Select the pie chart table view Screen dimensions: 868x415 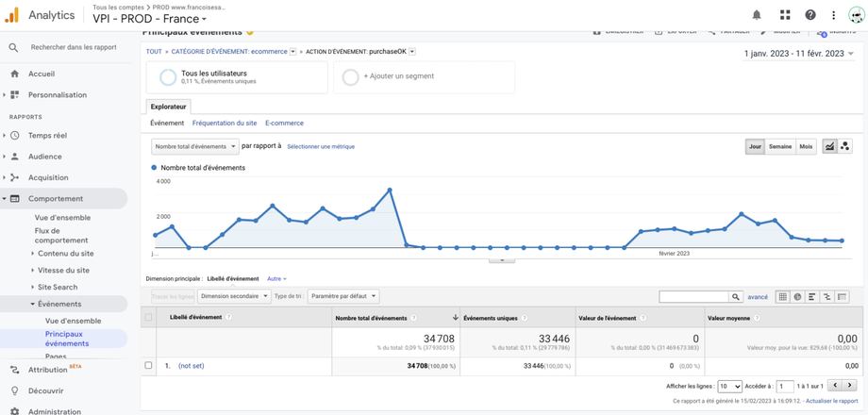pyautogui.click(x=797, y=297)
